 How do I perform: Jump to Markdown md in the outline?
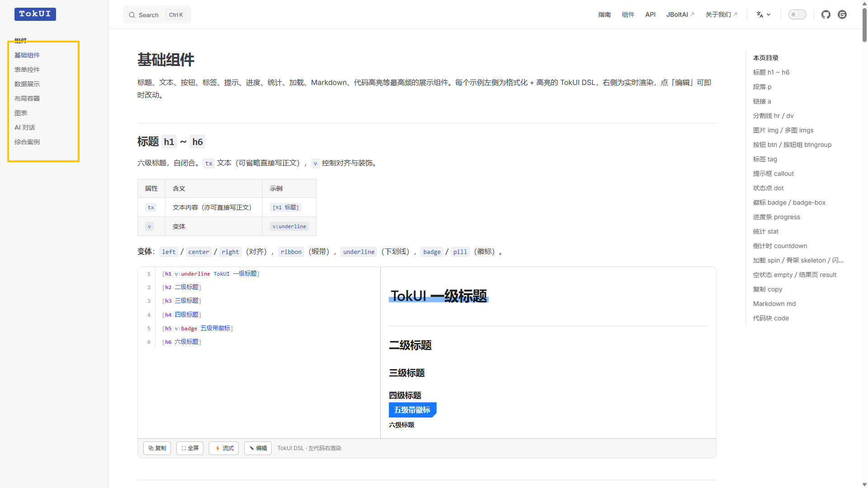774,304
